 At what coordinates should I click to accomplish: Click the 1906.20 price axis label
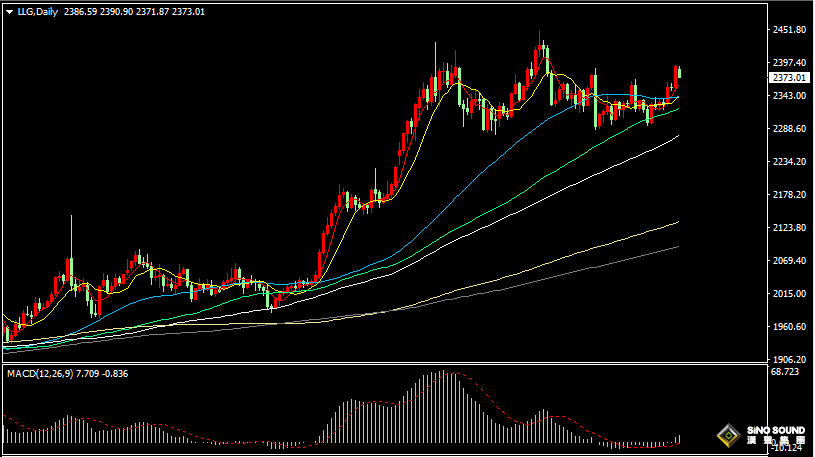pyautogui.click(x=789, y=359)
